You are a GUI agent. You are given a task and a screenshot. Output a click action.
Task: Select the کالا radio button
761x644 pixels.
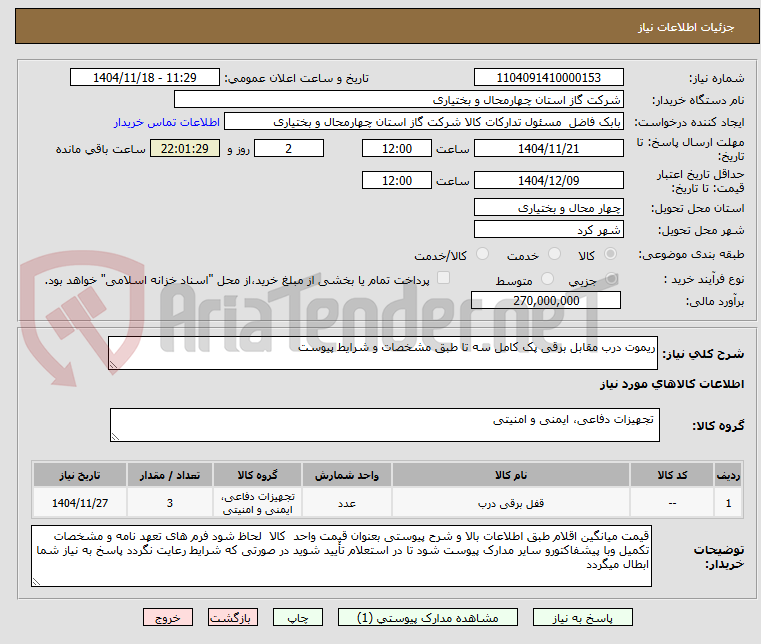pos(610,254)
